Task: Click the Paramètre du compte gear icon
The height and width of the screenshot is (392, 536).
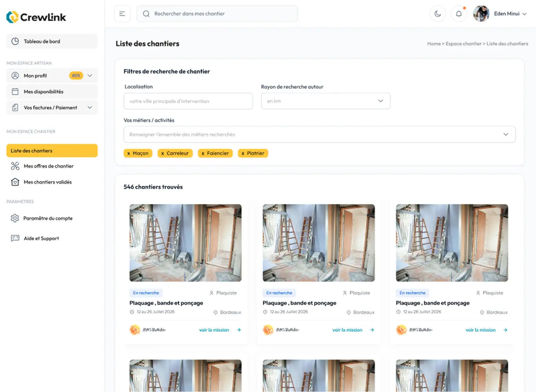Action: (x=15, y=218)
